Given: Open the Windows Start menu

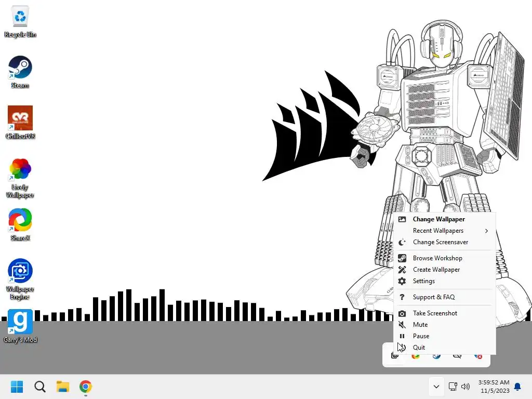Looking at the screenshot, I should (x=17, y=387).
